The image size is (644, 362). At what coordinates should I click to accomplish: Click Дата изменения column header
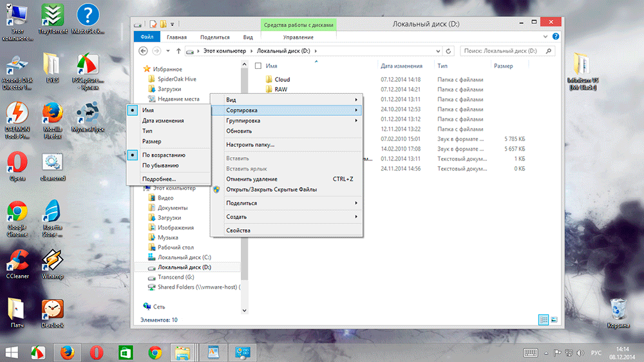point(401,66)
